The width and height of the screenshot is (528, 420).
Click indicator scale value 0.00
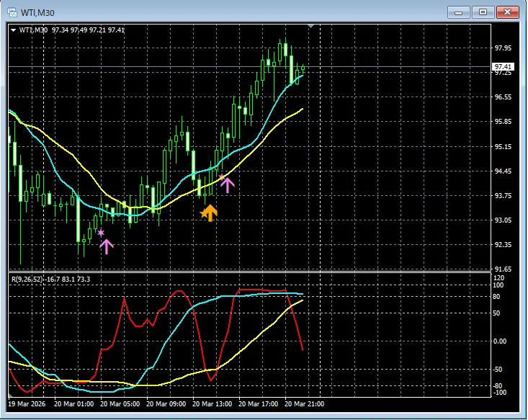(500, 341)
